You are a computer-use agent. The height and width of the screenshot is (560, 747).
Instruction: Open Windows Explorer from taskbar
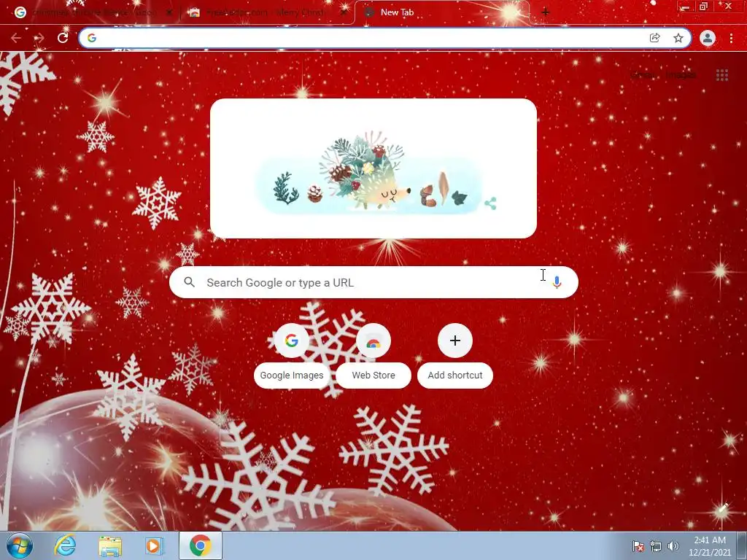click(110, 545)
